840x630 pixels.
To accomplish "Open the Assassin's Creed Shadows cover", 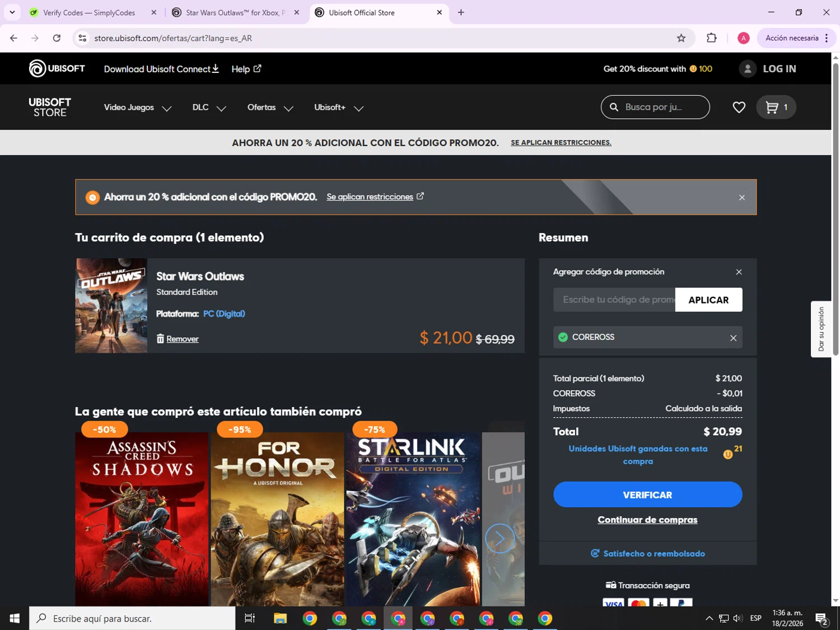I will tap(142, 519).
